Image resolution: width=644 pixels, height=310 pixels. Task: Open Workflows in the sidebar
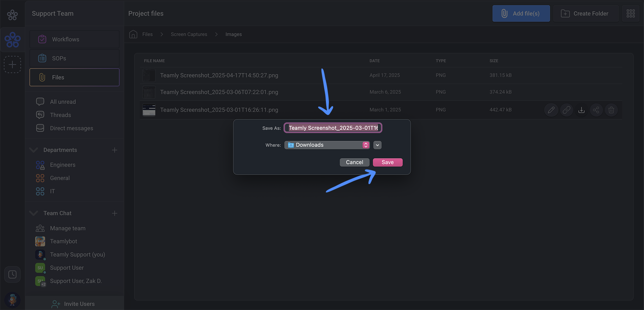(74, 39)
